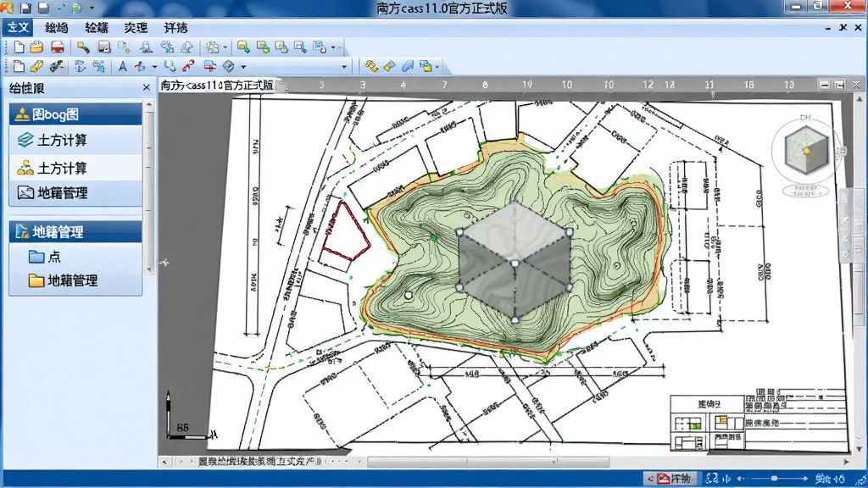Click the floppy disk save icon in top toolbar
The width and height of the screenshot is (868, 488).
(x=104, y=47)
